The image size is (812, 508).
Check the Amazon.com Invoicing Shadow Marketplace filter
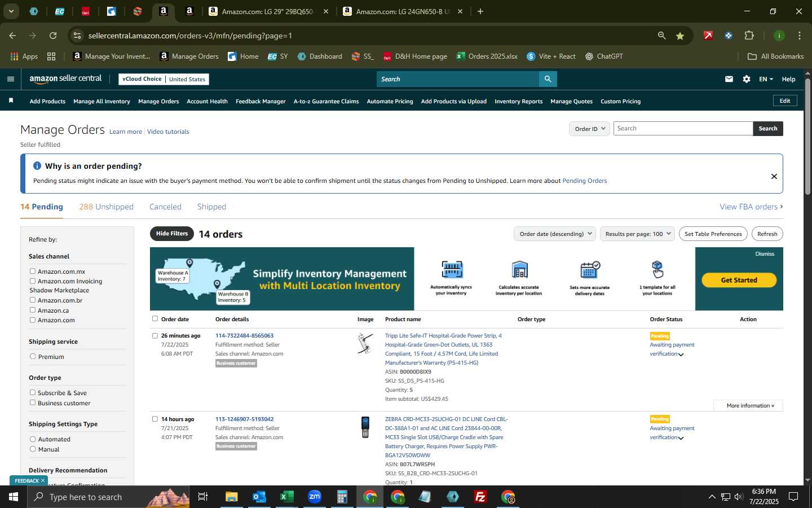[x=33, y=281]
